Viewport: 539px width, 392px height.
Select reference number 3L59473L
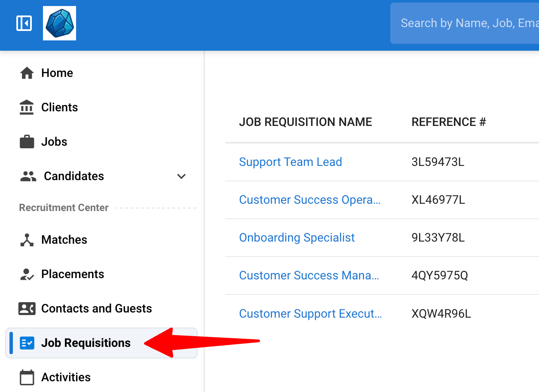(438, 162)
